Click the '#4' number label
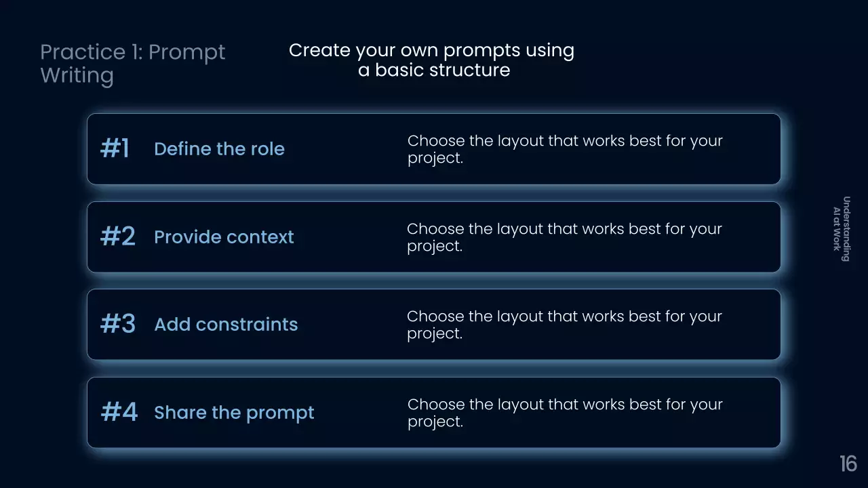 119,413
